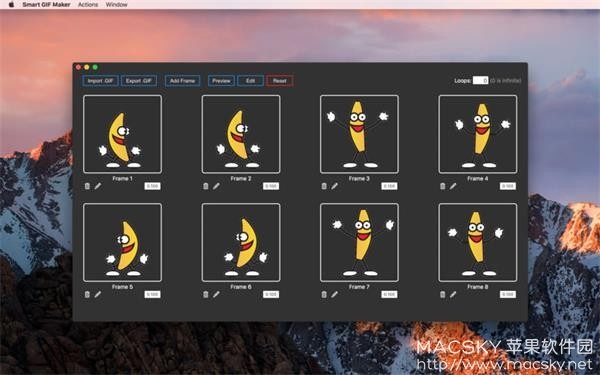This screenshot has width=600, height=375.
Task: Select the Frame 5 banana thumbnail
Action: coord(122,242)
